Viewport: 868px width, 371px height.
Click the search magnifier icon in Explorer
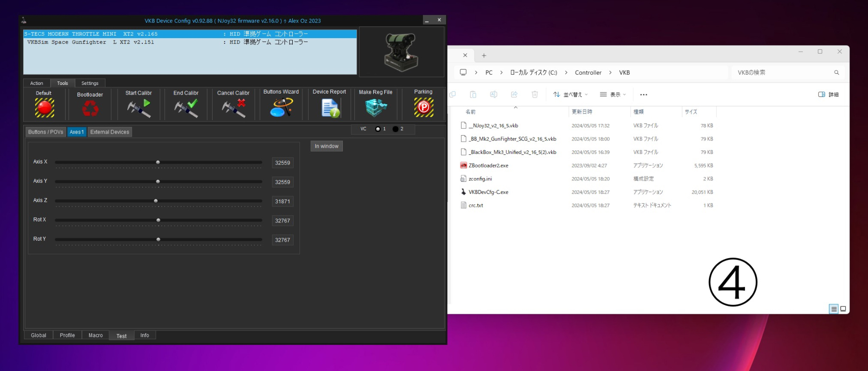coord(837,72)
